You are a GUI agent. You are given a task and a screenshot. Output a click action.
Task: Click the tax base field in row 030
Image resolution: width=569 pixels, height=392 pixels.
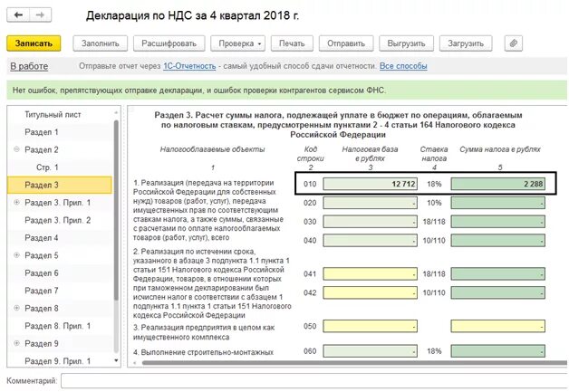pos(371,222)
